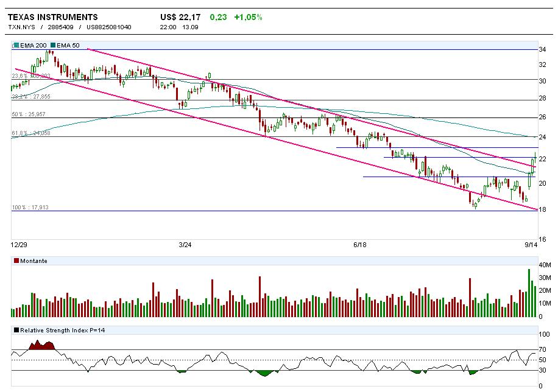This screenshot has height=392, width=558.
Task: Select the 61,8% : 24,058 Fibonacci label
Action: click(x=31, y=133)
